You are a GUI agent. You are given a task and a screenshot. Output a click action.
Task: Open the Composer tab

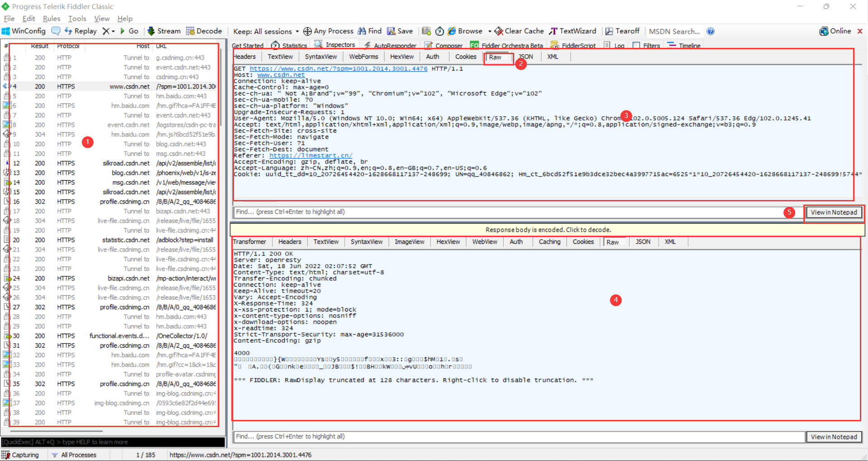pos(444,45)
